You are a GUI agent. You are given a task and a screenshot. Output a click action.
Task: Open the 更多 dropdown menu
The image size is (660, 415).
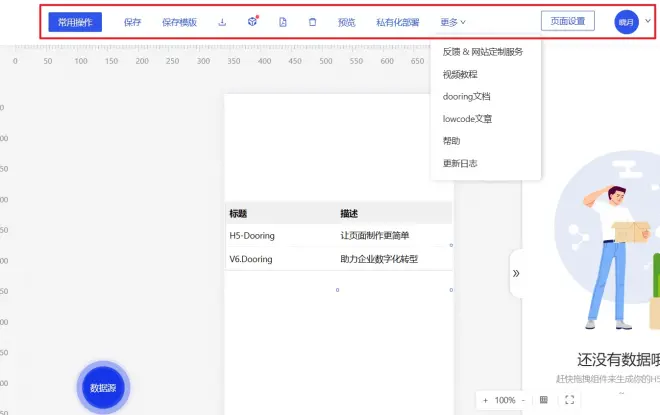tap(453, 22)
